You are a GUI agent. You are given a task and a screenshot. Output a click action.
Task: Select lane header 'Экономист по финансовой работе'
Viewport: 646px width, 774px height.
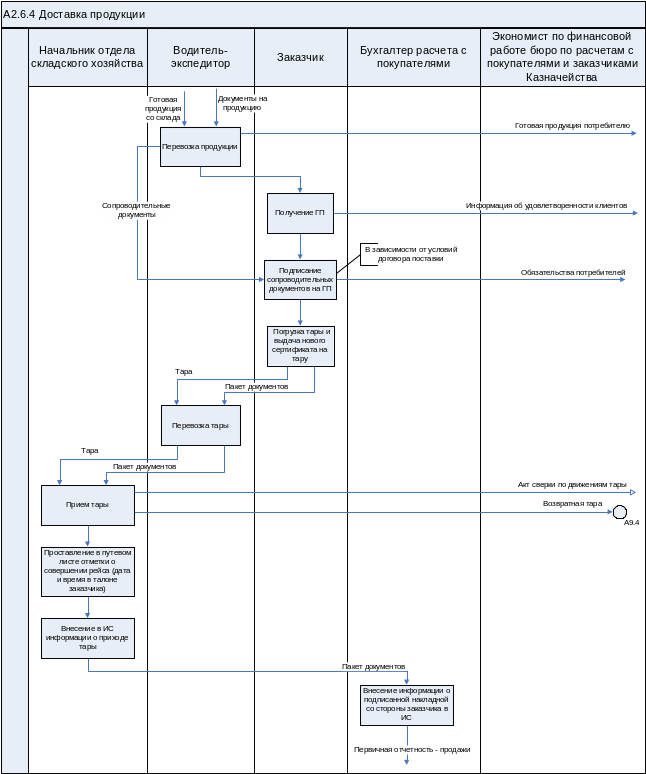562,57
